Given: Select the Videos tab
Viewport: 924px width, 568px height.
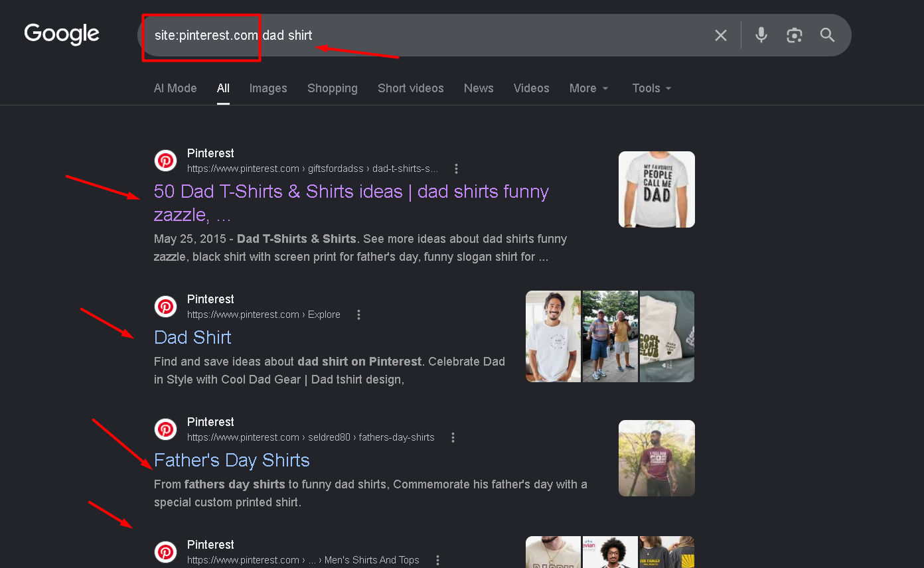Looking at the screenshot, I should coord(532,88).
